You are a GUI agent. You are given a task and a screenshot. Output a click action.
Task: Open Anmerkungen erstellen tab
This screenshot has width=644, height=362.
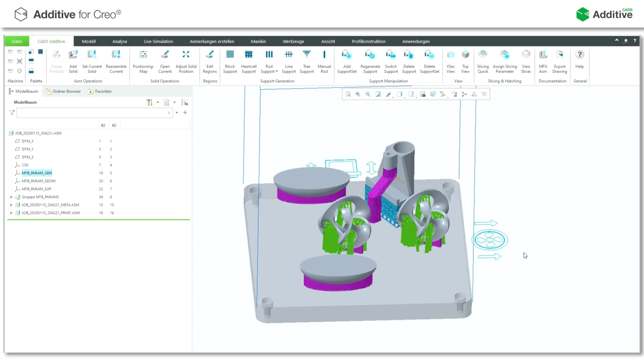212,41
